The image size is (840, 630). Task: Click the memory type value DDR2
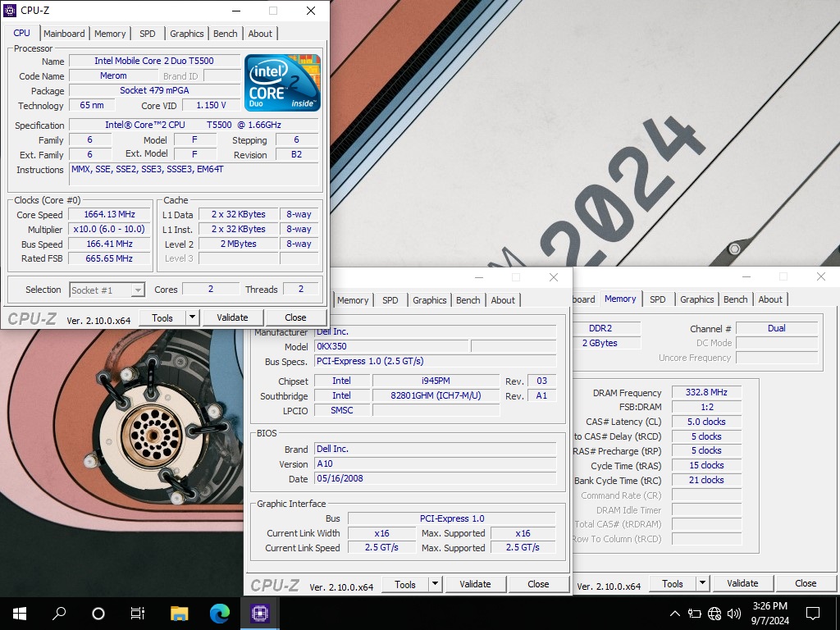tap(606, 328)
